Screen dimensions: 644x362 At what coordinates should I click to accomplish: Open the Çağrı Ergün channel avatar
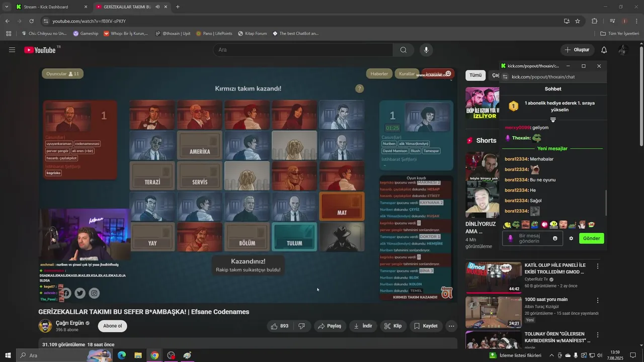click(x=45, y=326)
